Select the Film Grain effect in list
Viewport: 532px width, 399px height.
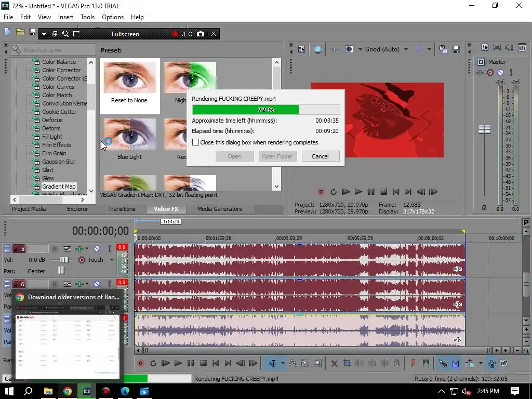tap(54, 153)
